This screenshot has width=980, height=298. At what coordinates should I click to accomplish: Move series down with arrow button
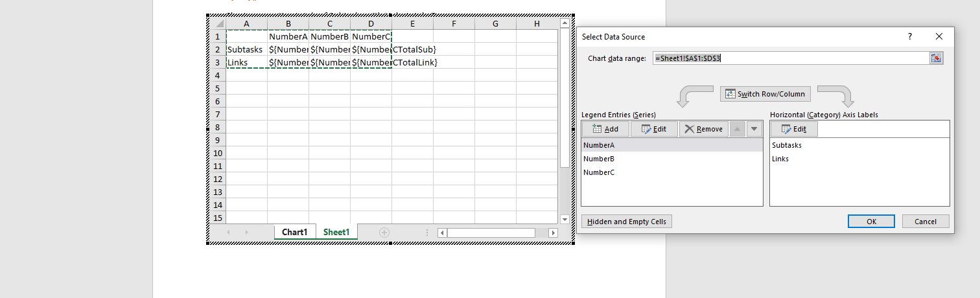tap(754, 129)
